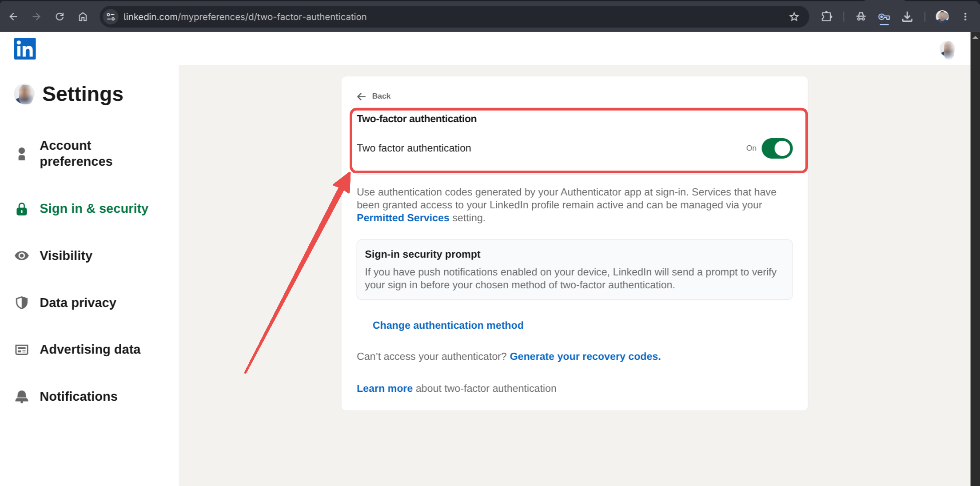Screen dimensions: 980x486
Task: Open the Chrome profile avatar
Action: [942, 17]
